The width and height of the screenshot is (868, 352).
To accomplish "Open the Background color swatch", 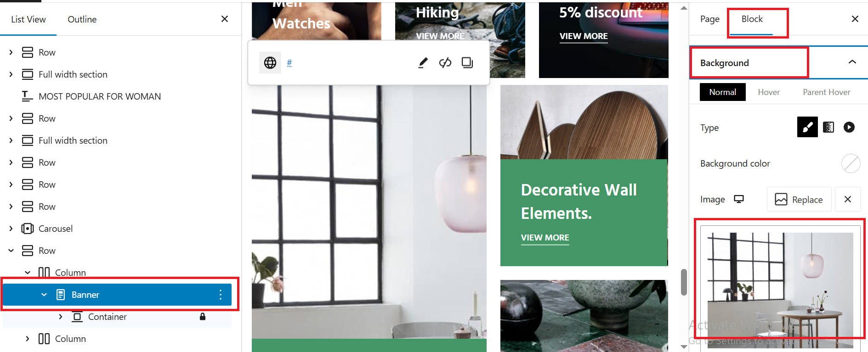I will point(851,163).
